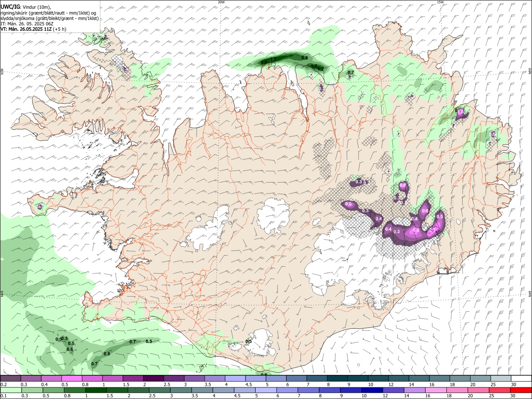The height and width of the screenshot is (399, 532).
Task: Select the purple-row swatch labeled 1.5
Action: point(133,379)
